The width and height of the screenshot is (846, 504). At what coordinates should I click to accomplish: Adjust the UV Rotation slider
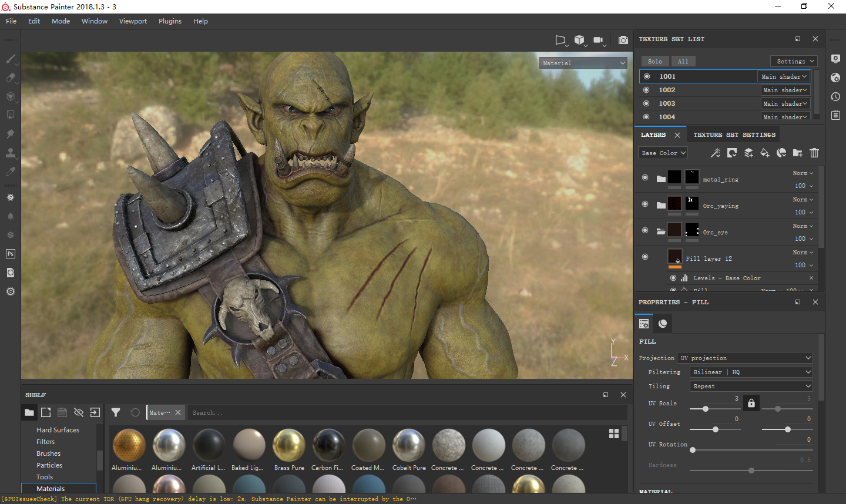pos(750,450)
